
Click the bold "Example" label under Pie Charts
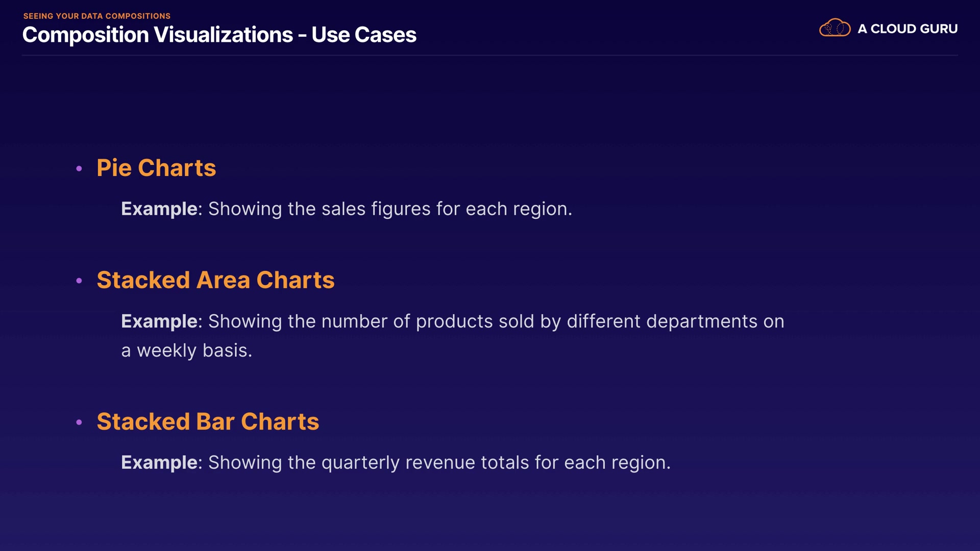[x=159, y=209]
